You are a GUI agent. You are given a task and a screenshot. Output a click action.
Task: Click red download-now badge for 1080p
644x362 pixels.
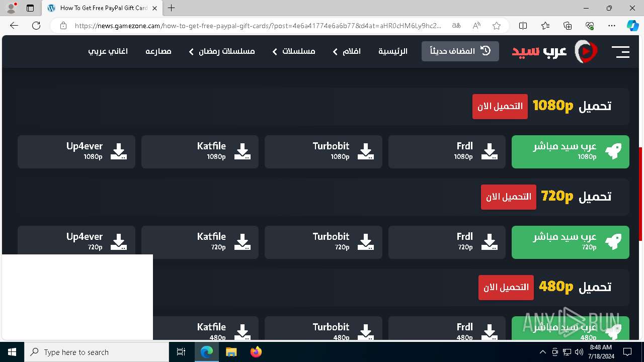(x=500, y=106)
